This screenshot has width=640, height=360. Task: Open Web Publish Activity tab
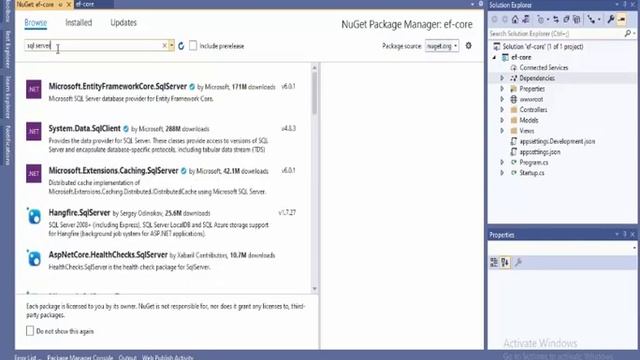(167, 357)
